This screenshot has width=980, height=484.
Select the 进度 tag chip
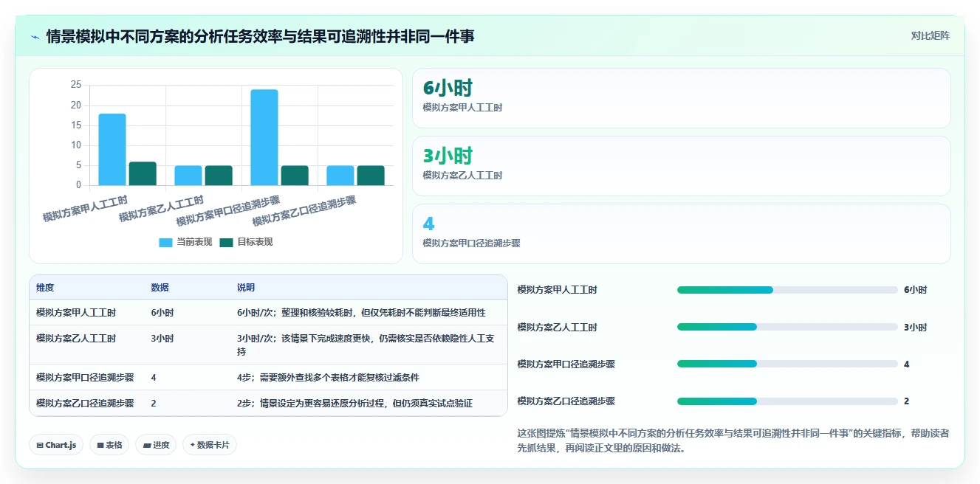click(156, 445)
